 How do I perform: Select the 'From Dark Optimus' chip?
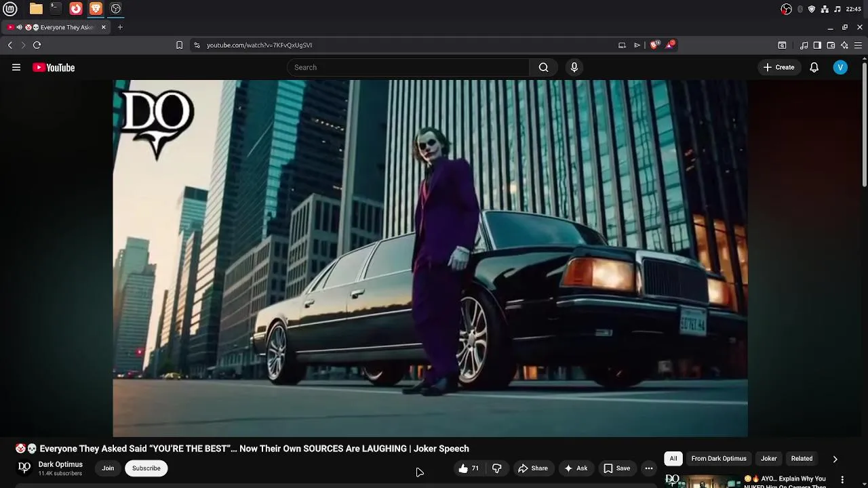coord(719,459)
